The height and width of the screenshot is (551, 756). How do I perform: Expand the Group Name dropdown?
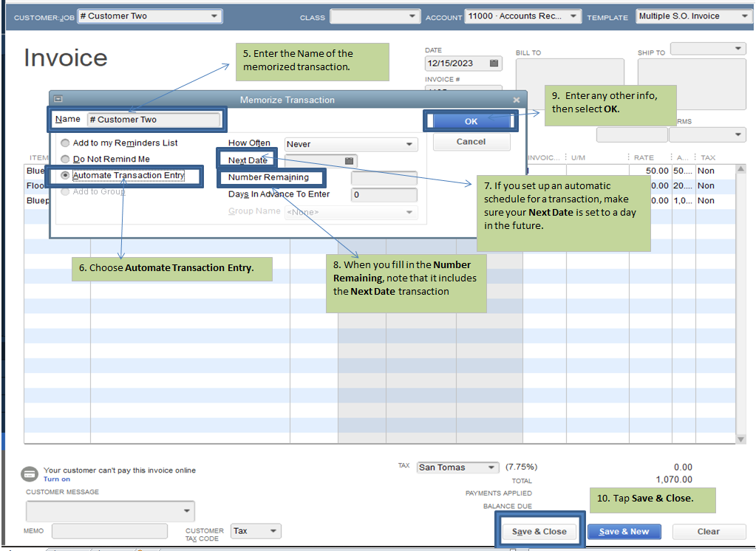[x=408, y=212]
